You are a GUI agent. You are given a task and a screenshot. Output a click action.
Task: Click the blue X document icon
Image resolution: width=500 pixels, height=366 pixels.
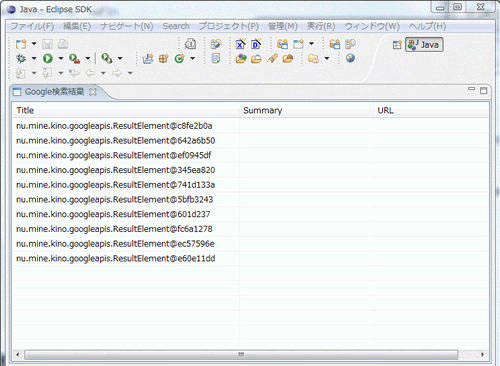(x=241, y=44)
